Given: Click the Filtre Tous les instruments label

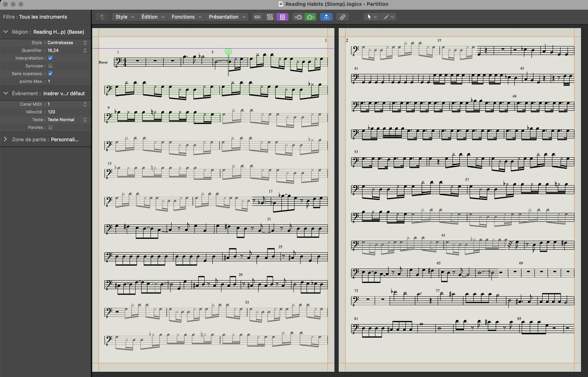Looking at the screenshot, I should coord(35,17).
